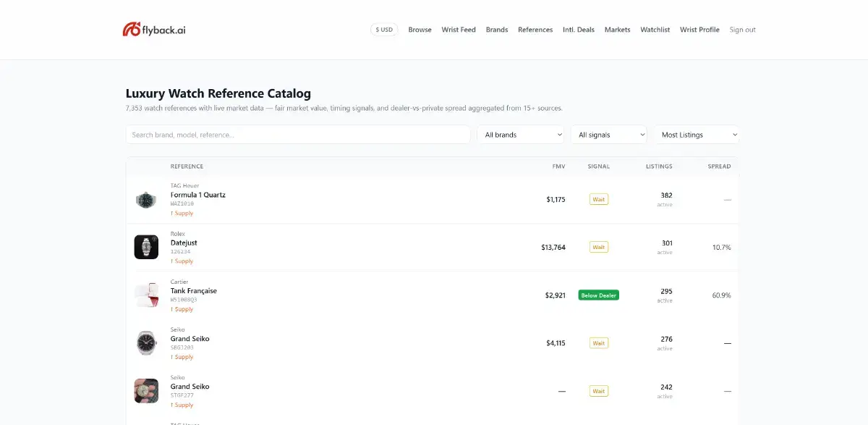Image resolution: width=868 pixels, height=425 pixels.
Task: Click the Wait badge in the SBGJ203 row
Action: pos(599,343)
